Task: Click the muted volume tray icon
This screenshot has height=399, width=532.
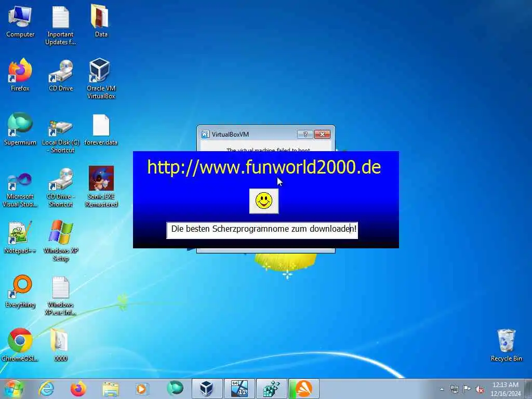Action: 480,389
